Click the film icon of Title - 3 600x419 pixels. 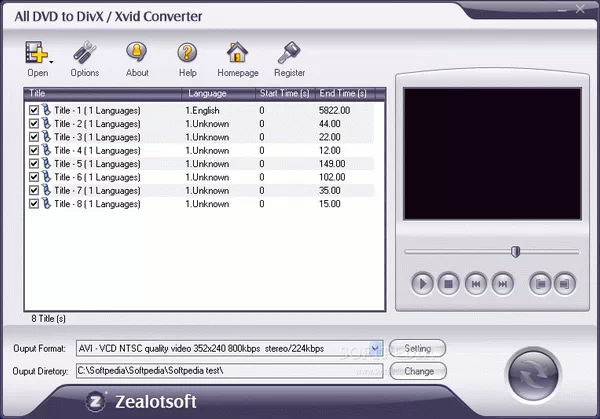point(46,137)
